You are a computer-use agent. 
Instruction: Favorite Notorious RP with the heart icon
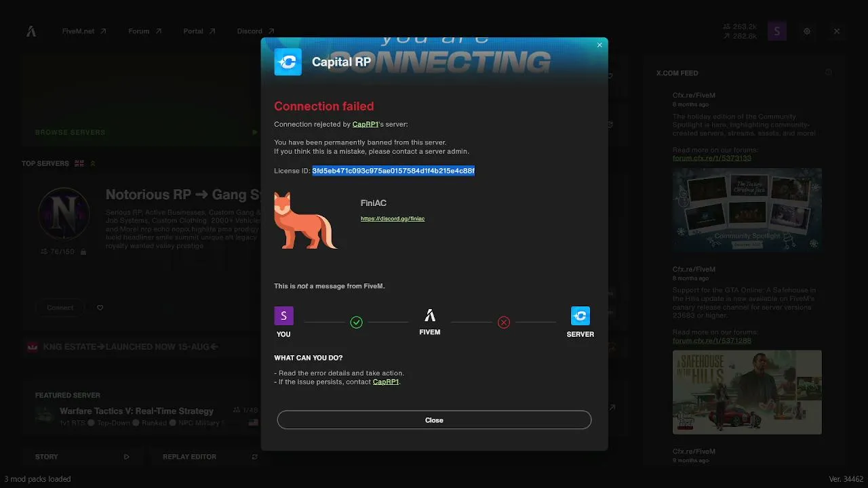(100, 308)
